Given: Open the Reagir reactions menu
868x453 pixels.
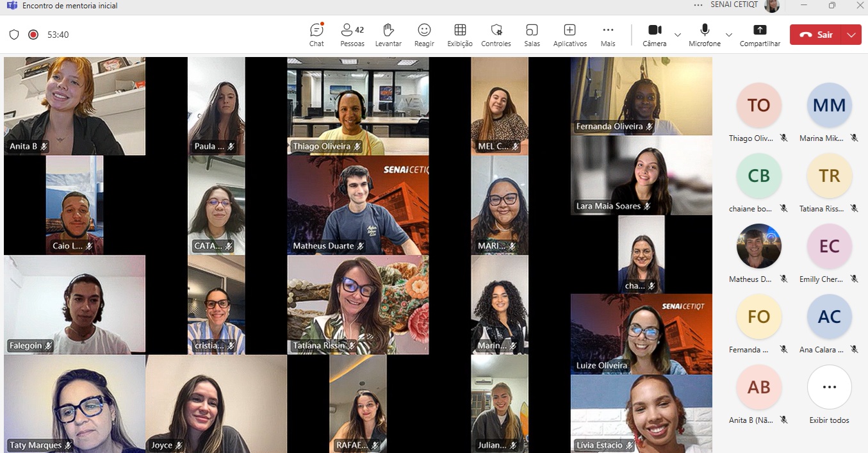Looking at the screenshot, I should pos(424,35).
